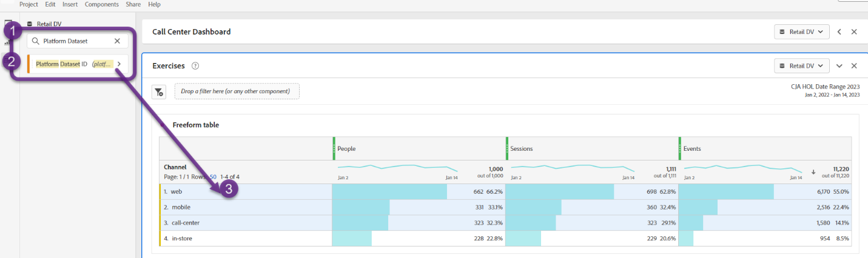868x258 pixels.
Task: Click the Drop a filter here zone
Action: 237,91
